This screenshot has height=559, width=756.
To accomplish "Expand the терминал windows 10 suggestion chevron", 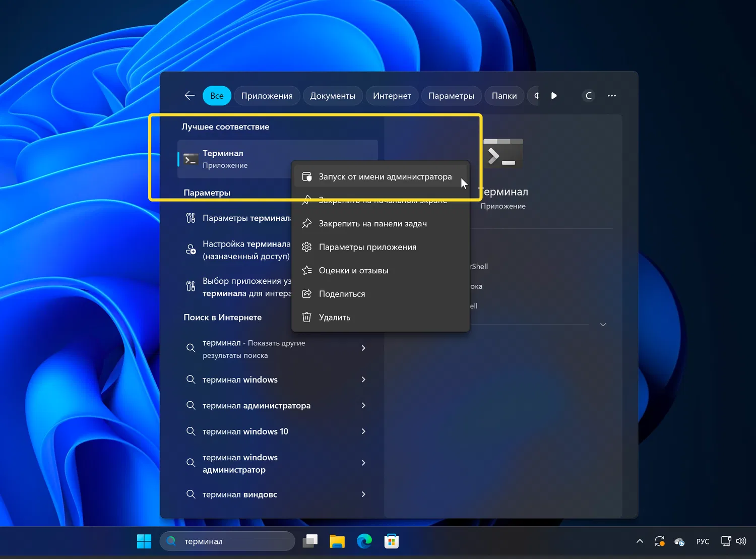I will point(363,431).
